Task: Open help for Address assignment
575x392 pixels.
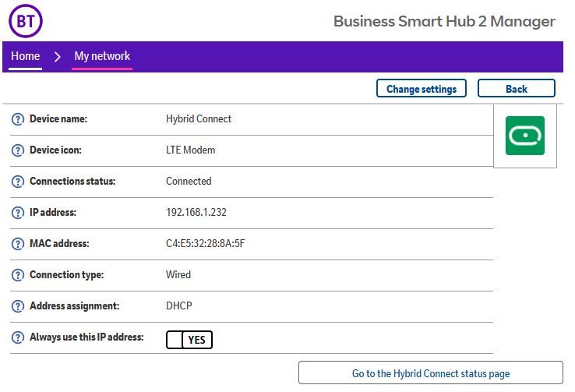Action: tap(18, 306)
